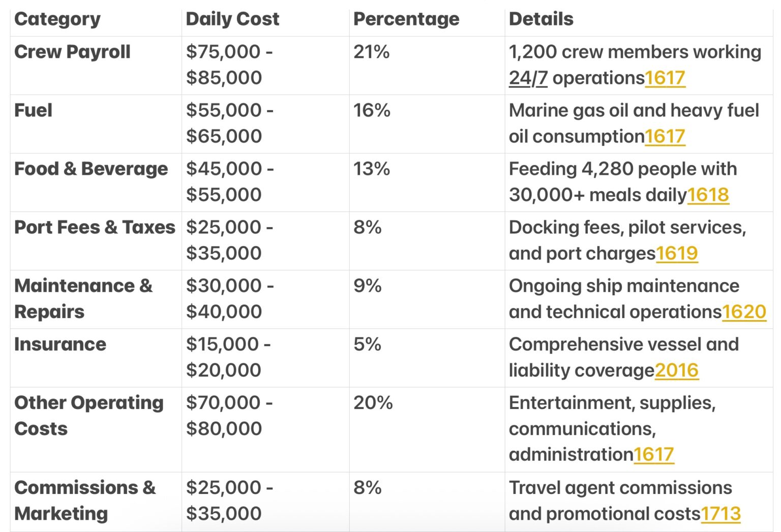Image resolution: width=781 pixels, height=532 pixels.
Task: Open citation link 1617 in Crew Payroll row
Action: point(665,78)
